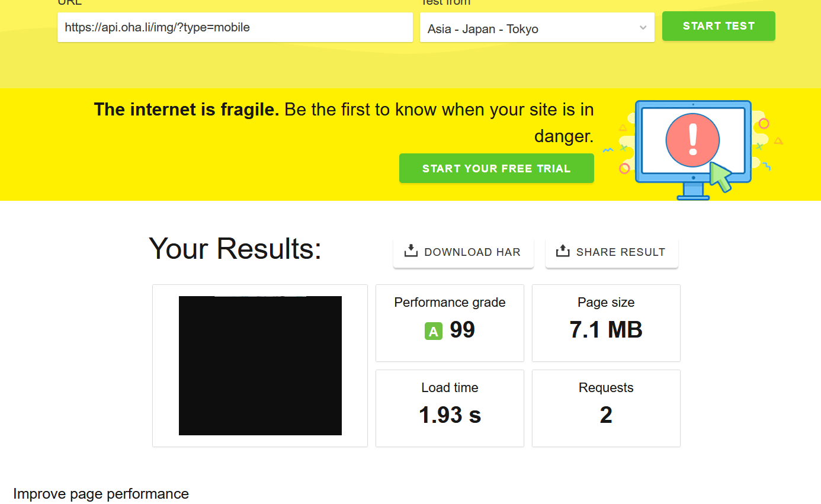Click the Improve page performance heading
Image resolution: width=821 pixels, height=504 pixels.
[101, 494]
